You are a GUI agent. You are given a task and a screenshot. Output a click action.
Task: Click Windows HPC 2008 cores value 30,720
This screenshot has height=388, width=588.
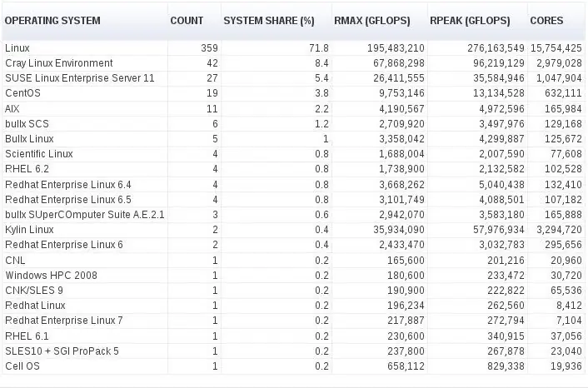pos(566,275)
